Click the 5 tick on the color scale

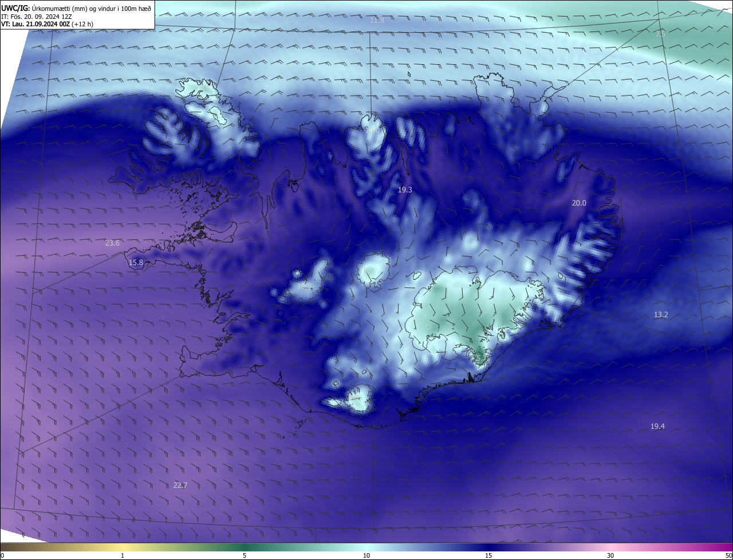click(245, 555)
